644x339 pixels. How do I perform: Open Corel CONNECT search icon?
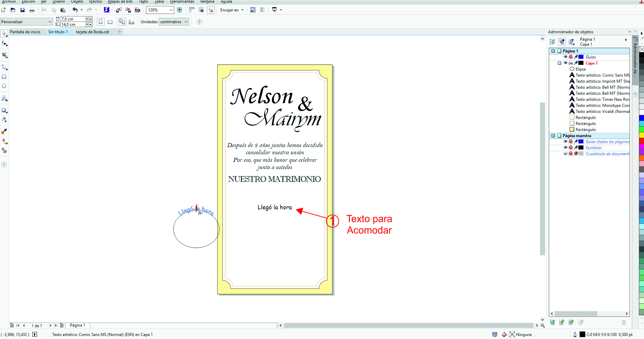point(106,10)
